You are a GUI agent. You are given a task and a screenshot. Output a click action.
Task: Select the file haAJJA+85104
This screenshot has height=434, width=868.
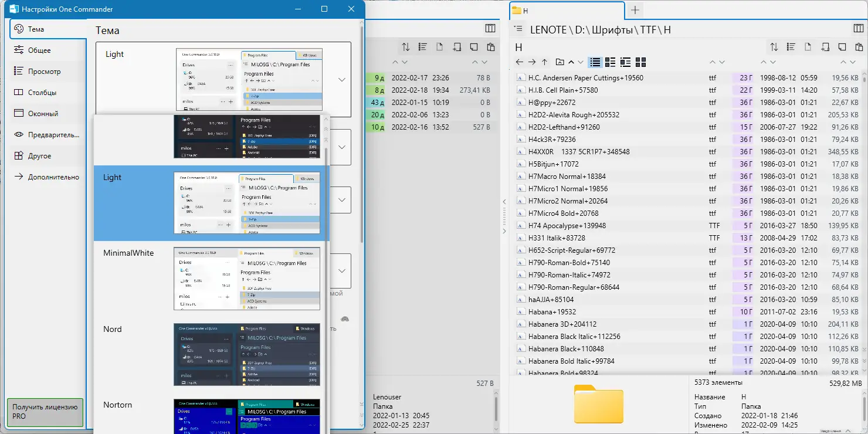[689, 300]
